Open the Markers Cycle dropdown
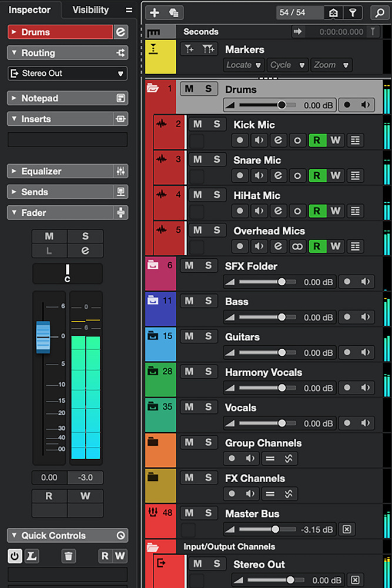Viewport: 392px width, 588px height. click(287, 65)
